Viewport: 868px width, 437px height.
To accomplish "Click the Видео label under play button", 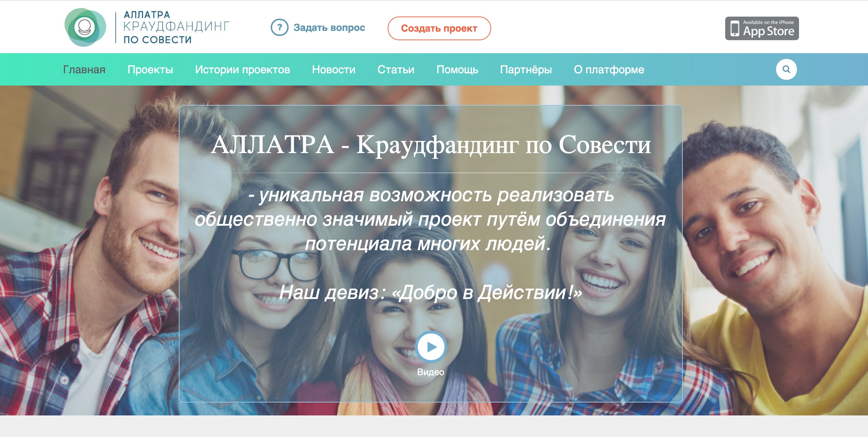I will tap(430, 372).
